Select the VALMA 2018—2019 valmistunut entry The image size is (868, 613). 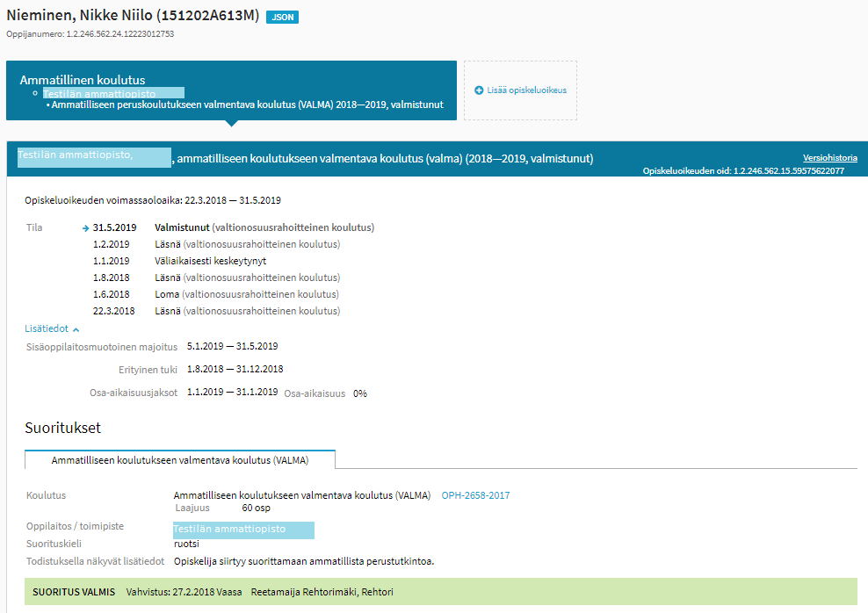tap(247, 105)
